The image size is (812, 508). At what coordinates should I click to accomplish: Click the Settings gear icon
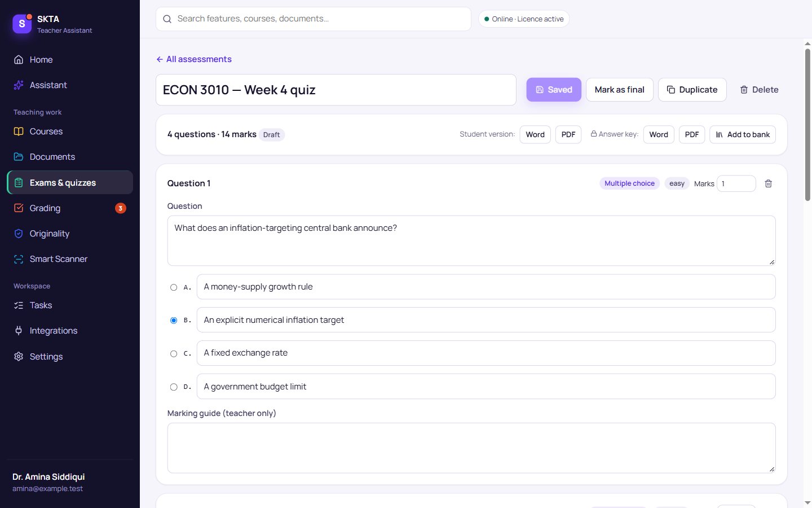pos(19,357)
